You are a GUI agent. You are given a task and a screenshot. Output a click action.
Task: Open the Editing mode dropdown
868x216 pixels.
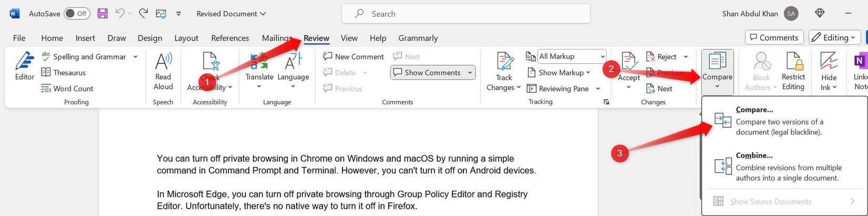point(834,37)
